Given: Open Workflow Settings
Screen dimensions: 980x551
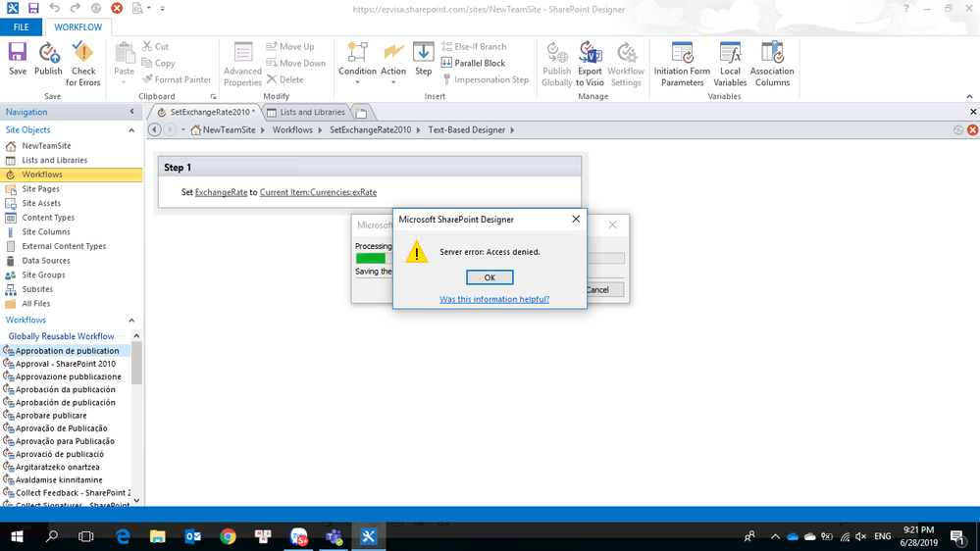Looking at the screenshot, I should [626, 65].
